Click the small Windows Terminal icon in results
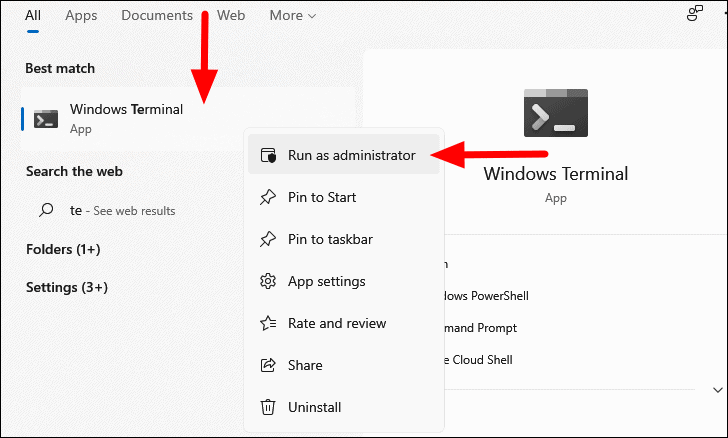The image size is (728, 438). [x=46, y=119]
